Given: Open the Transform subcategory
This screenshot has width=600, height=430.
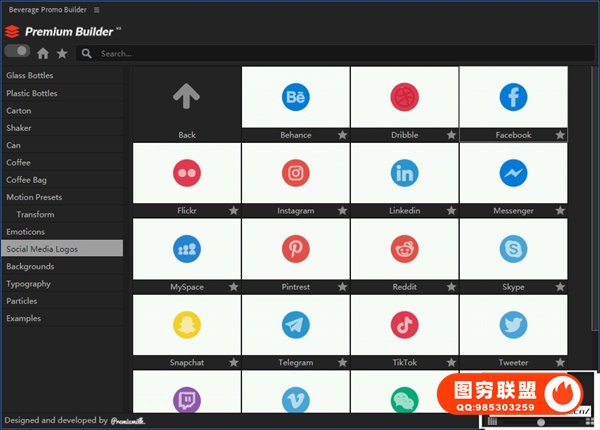Looking at the screenshot, I should click(x=36, y=214).
